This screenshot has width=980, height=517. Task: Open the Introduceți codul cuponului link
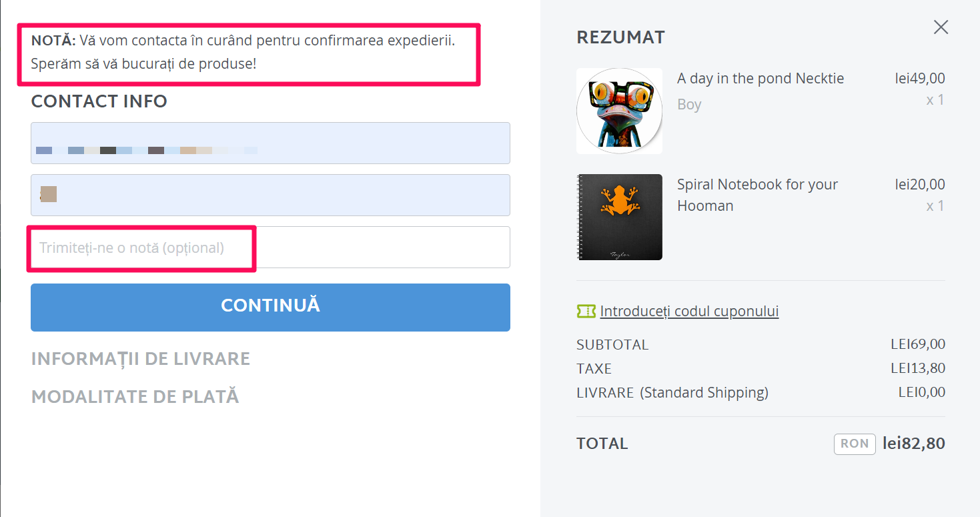coord(689,311)
